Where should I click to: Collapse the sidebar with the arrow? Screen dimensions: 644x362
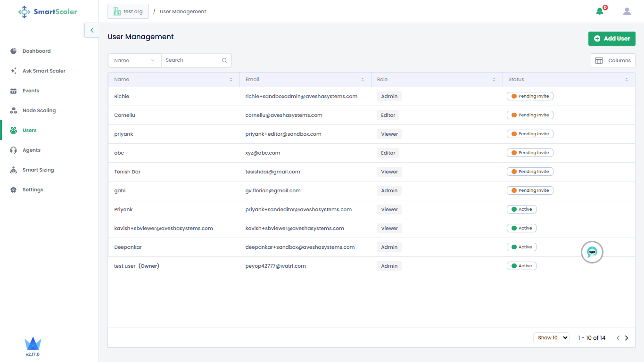(92, 30)
